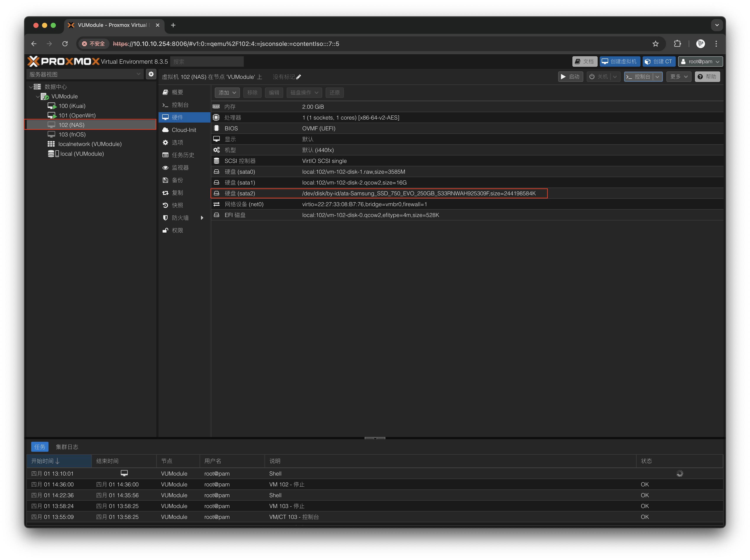The height and width of the screenshot is (560, 750).
Task: Open the Snapshots (快照) section
Action: coord(177,205)
